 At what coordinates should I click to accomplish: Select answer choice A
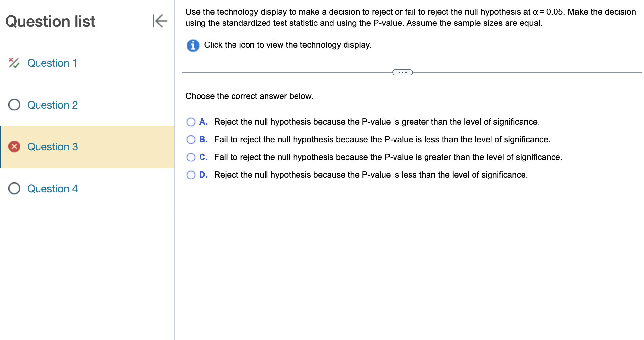coord(191,122)
